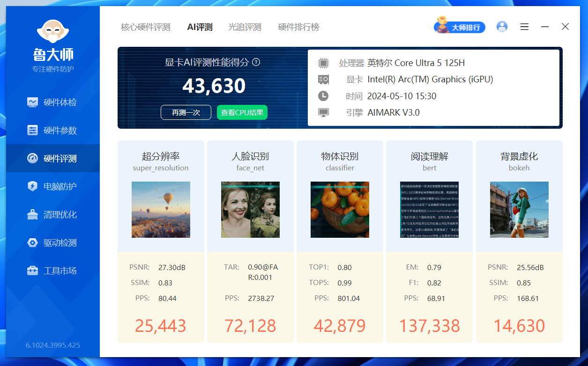The image size is (588, 366).
Task: Open 工具市场 toolbox icon
Action: tap(32, 271)
